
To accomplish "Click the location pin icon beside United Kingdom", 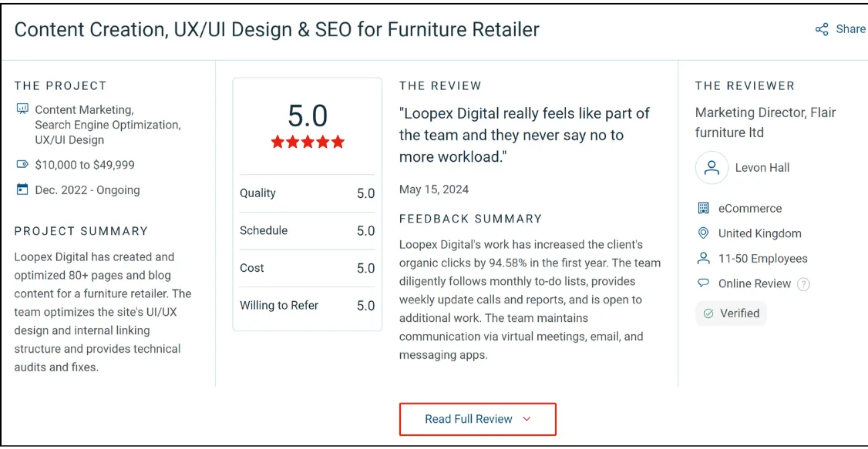I will tap(703, 233).
